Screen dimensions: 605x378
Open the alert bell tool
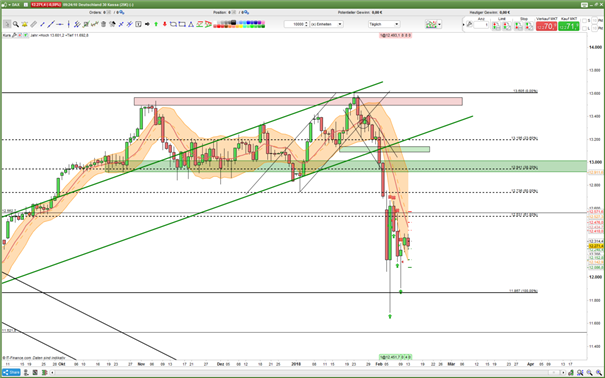tap(25, 24)
